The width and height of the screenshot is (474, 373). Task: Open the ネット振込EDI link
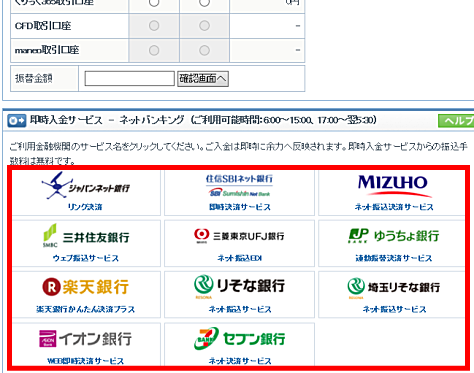[x=240, y=258]
